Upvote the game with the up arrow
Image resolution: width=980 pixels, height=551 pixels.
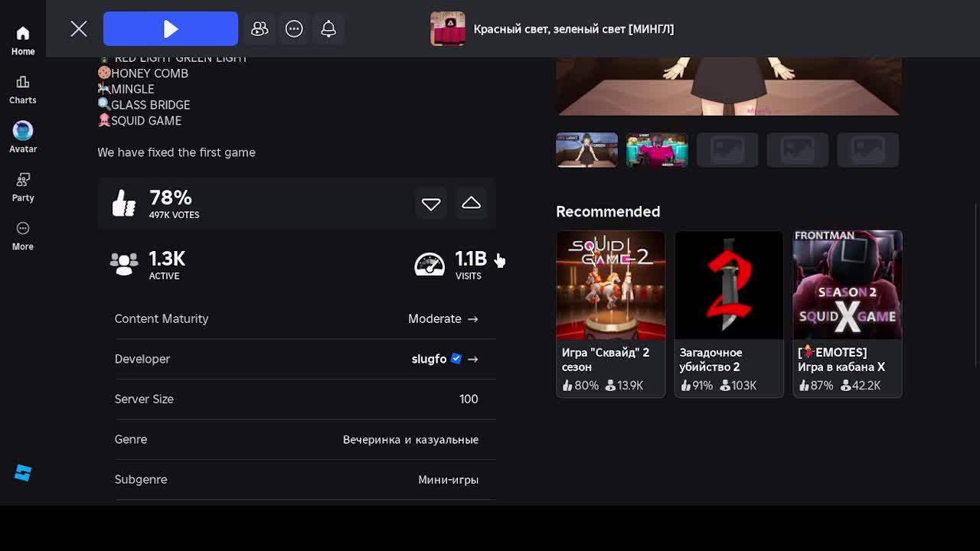471,204
